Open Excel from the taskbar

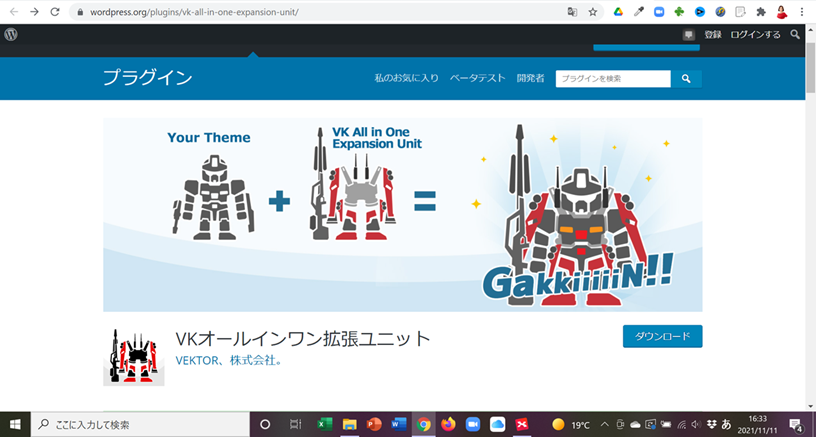pyautogui.click(x=325, y=425)
